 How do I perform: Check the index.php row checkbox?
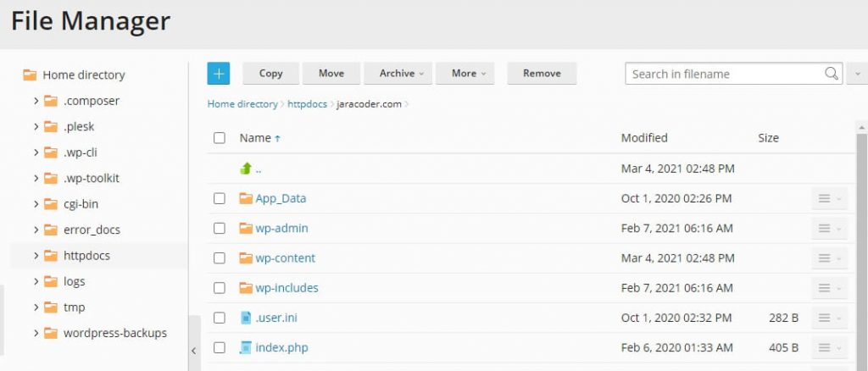pos(220,348)
